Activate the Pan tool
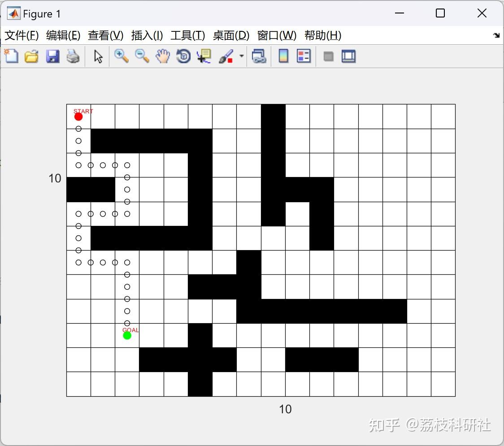Image resolution: width=504 pixels, height=446 pixels. pyautogui.click(x=163, y=56)
